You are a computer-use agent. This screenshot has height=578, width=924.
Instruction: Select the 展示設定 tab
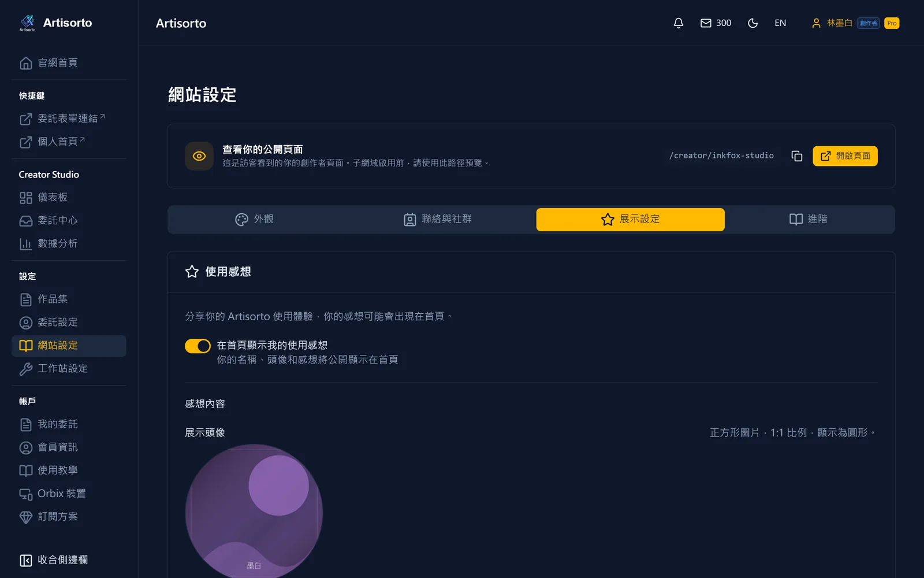pyautogui.click(x=630, y=220)
